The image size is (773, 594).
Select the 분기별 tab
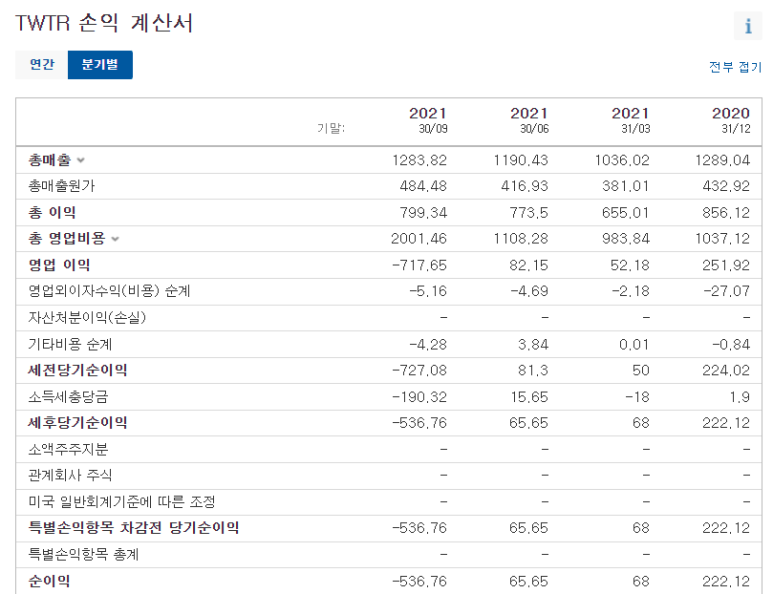(x=100, y=65)
